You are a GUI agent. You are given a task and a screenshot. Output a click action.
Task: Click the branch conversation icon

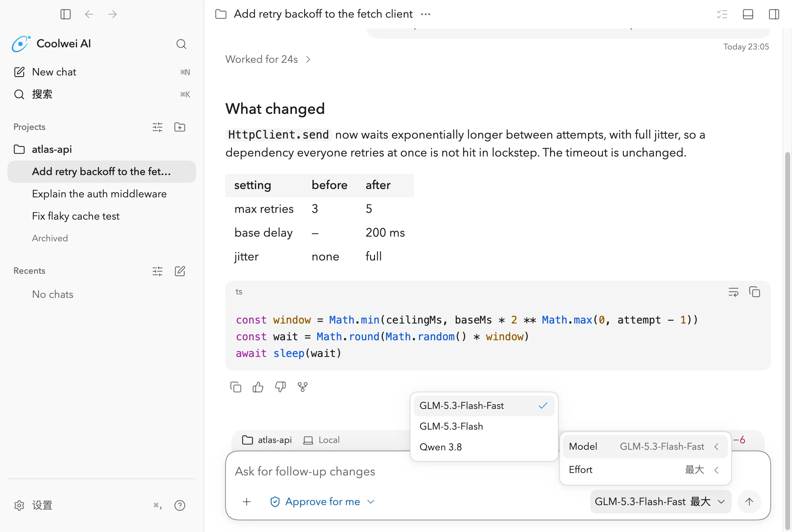303,387
